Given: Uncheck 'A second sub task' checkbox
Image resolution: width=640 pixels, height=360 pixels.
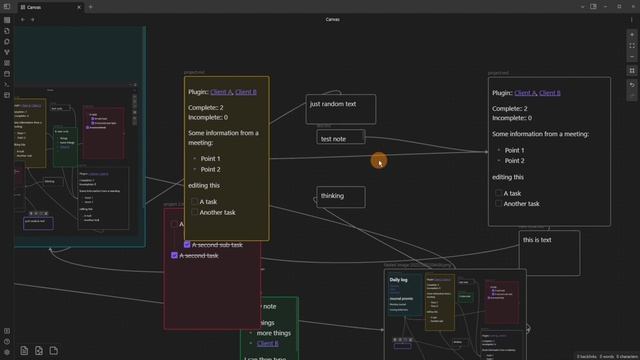Looking at the screenshot, I should click(x=187, y=244).
